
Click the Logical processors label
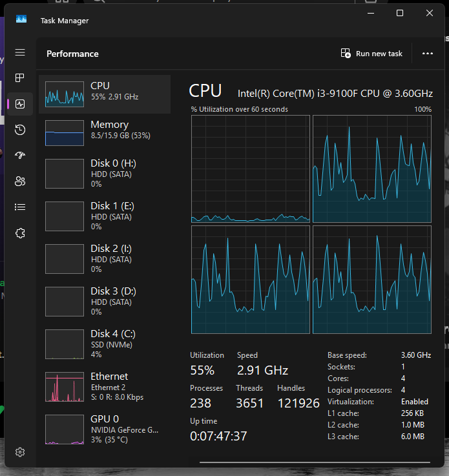coord(360,390)
